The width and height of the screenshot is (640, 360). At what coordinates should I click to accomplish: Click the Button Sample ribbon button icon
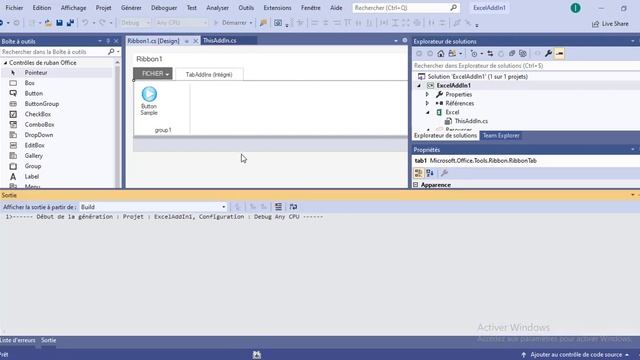click(149, 94)
